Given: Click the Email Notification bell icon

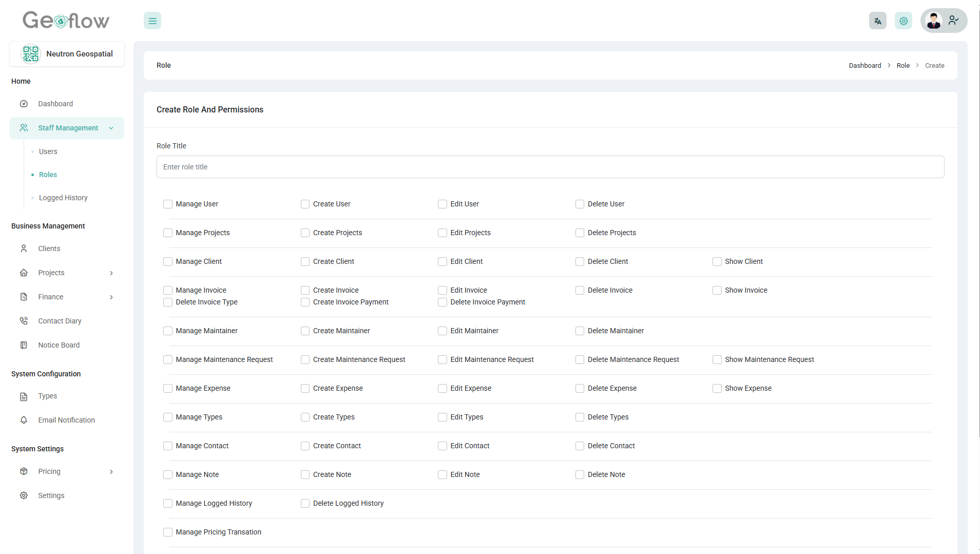Looking at the screenshot, I should pyautogui.click(x=24, y=420).
